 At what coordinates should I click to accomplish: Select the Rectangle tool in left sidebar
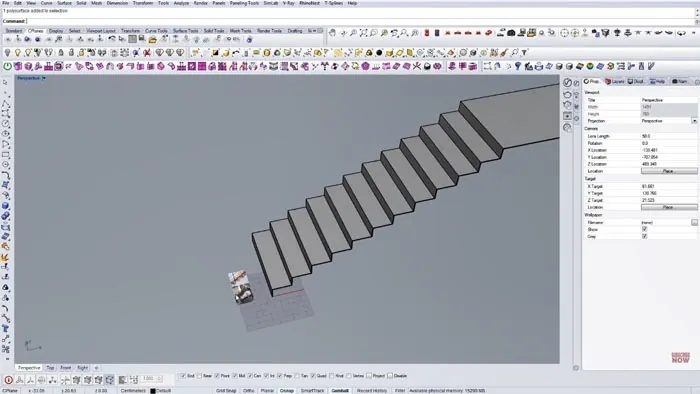click(x=5, y=155)
